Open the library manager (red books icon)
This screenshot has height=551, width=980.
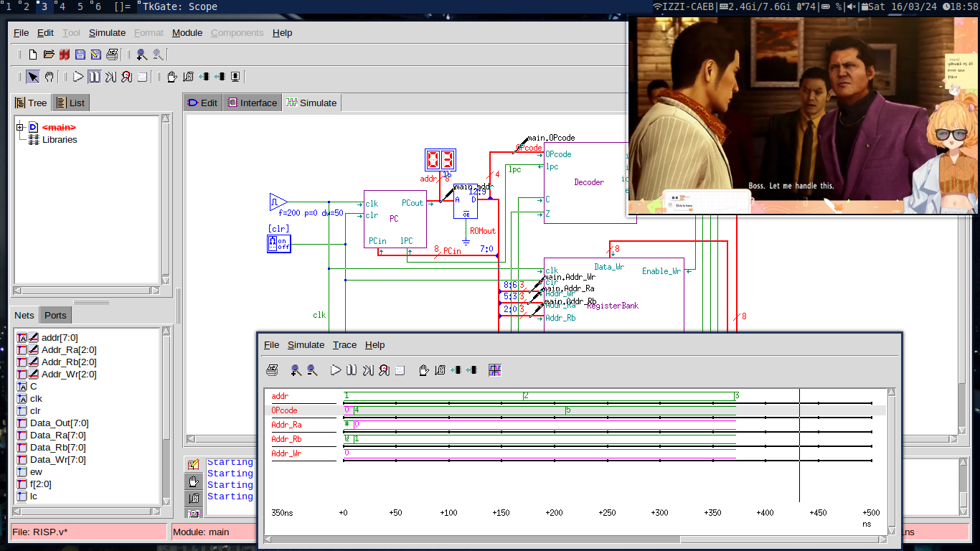65,55
